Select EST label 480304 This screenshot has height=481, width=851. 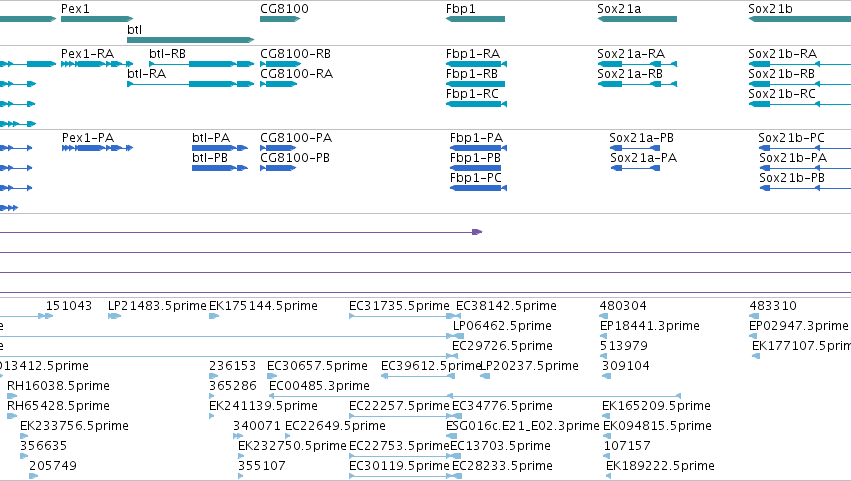coord(623,306)
